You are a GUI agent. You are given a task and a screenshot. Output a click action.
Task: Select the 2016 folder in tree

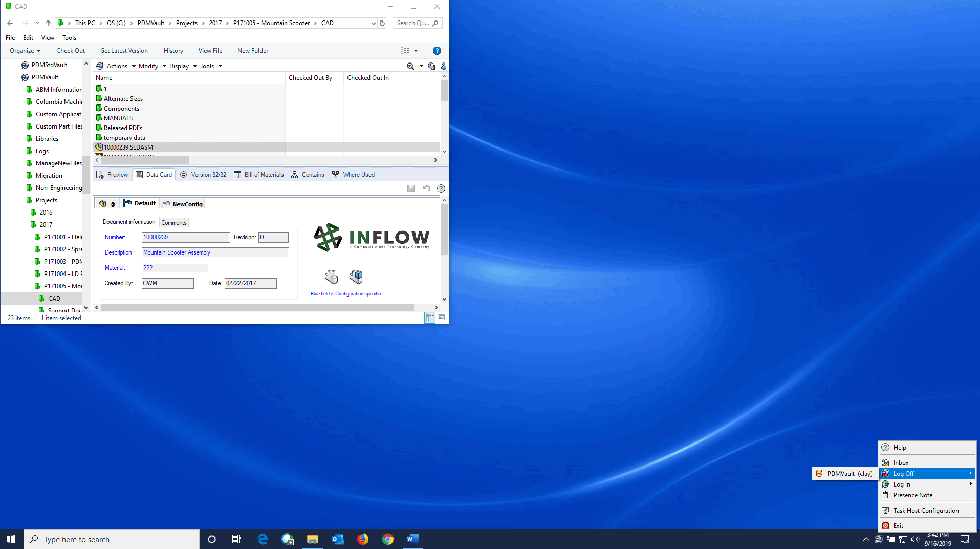click(46, 213)
